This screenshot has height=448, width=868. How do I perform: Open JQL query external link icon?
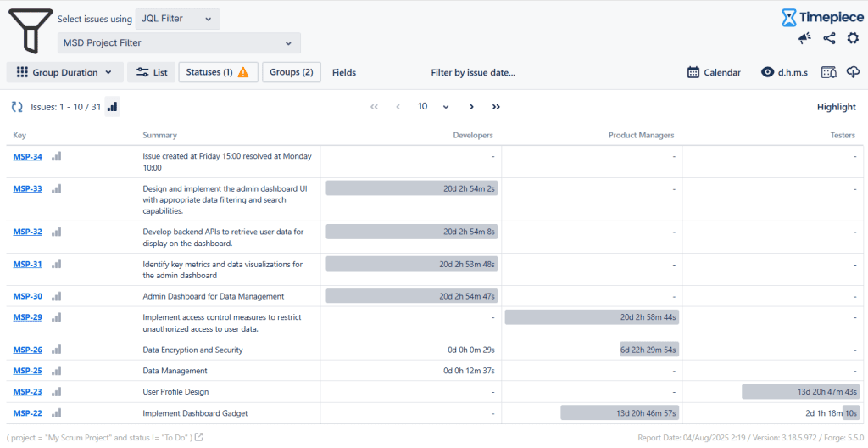[198, 437]
